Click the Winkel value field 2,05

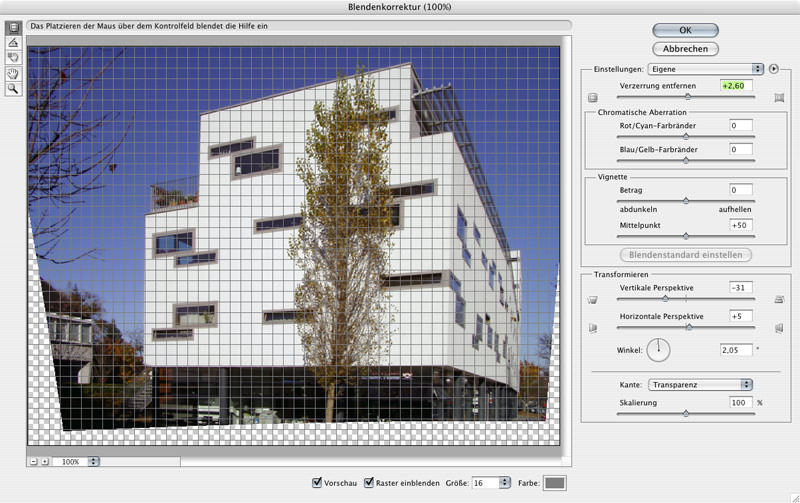736,350
